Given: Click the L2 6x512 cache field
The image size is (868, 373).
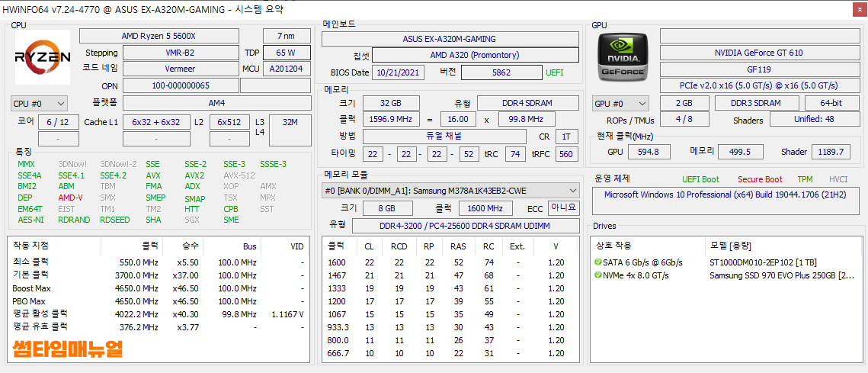Looking at the screenshot, I should point(229,122).
